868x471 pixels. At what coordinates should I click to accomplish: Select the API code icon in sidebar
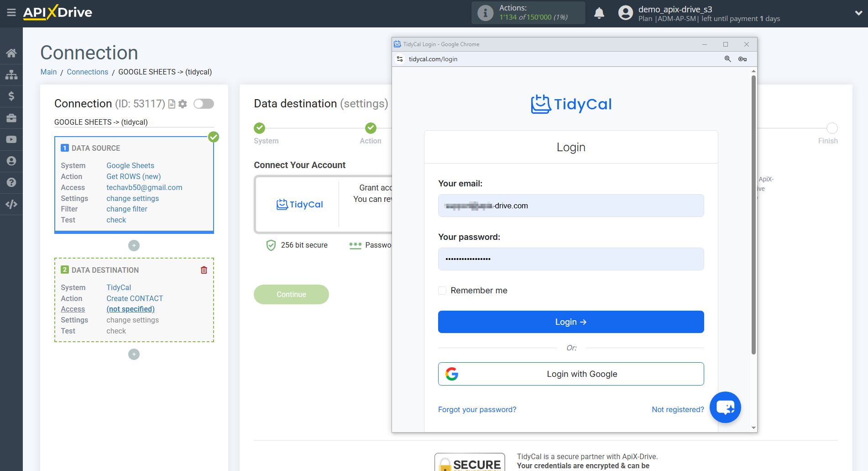click(x=11, y=204)
